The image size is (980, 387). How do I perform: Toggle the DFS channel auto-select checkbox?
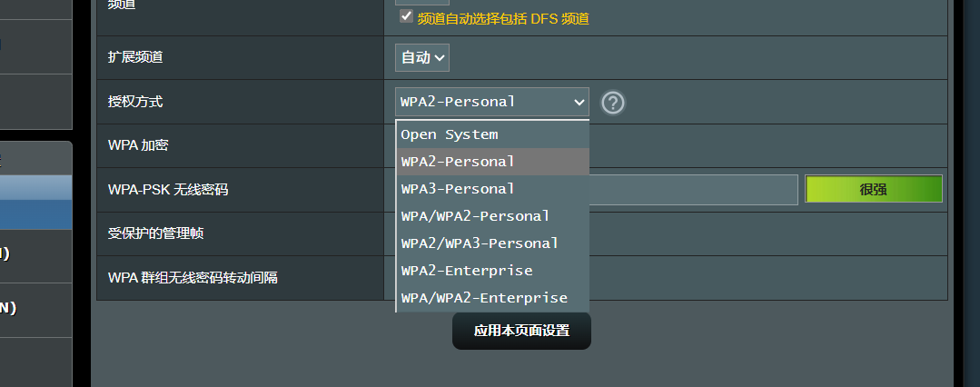(x=406, y=16)
